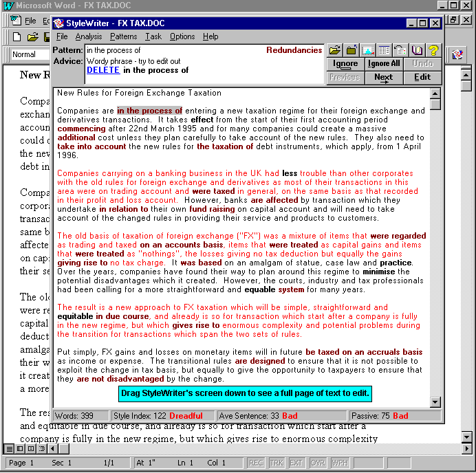Open Word's File menu behind StyleWriter
Screen dimensions: 476x473
point(30,21)
